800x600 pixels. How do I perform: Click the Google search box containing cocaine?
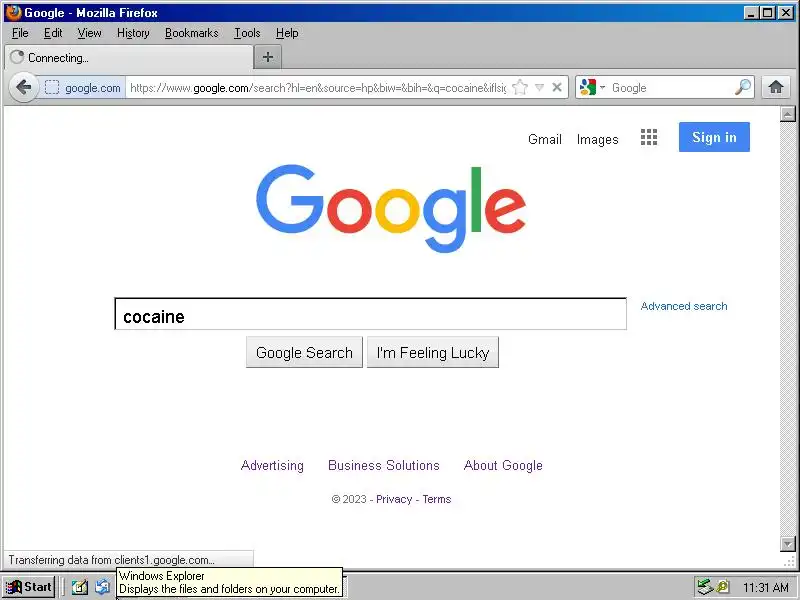370,314
